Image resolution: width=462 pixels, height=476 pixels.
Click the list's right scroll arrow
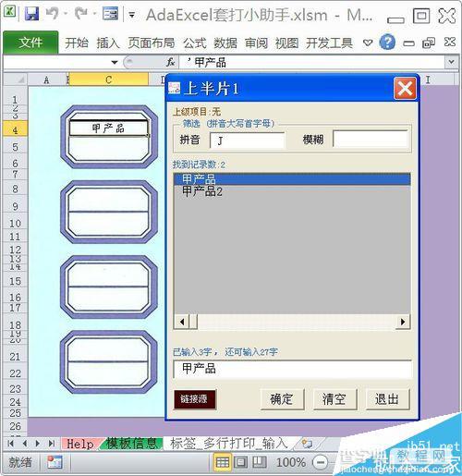click(x=403, y=322)
